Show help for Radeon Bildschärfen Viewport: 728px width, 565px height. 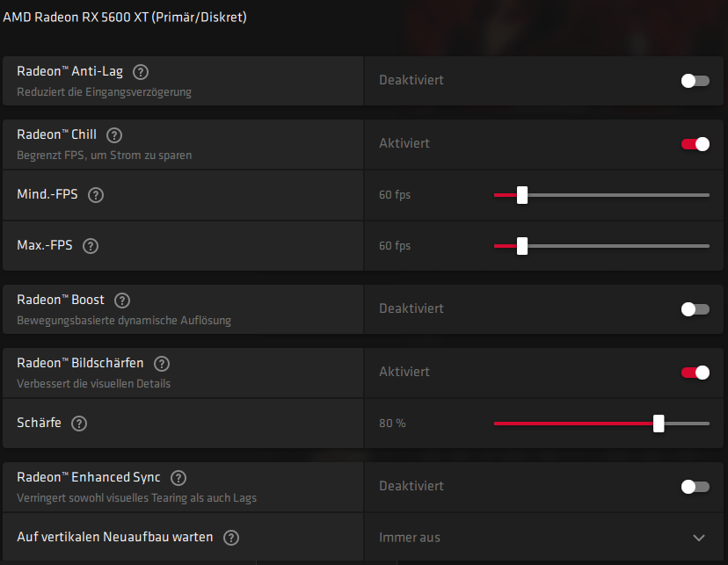tap(162, 364)
